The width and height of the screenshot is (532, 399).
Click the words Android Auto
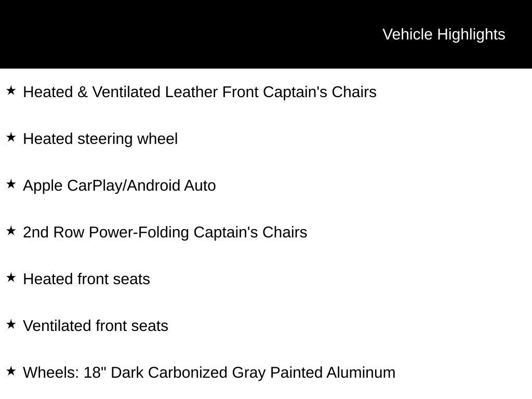click(x=171, y=185)
